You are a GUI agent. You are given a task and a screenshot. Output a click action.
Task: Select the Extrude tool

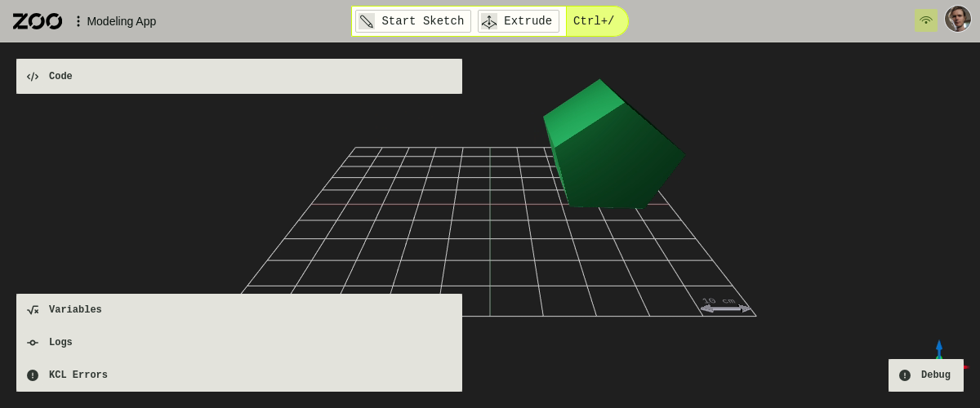519,21
